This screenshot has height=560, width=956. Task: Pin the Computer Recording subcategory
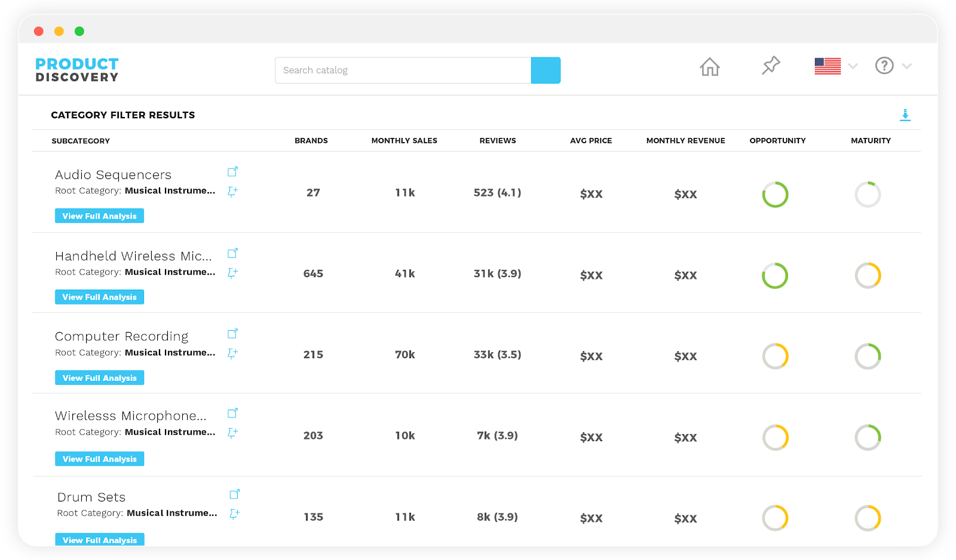tap(232, 353)
